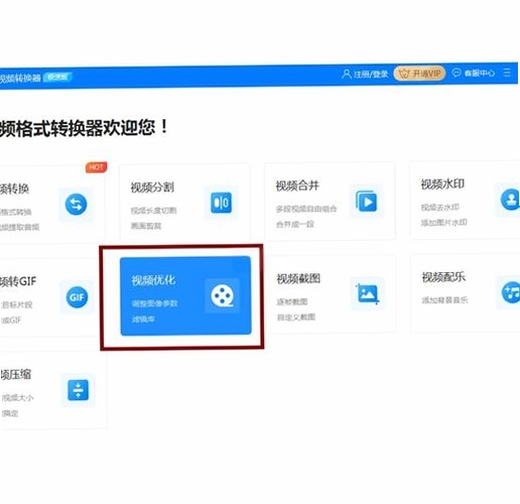Click the app title 视频转换器 in header
The height and width of the screenshot is (504, 520).
tap(20, 78)
